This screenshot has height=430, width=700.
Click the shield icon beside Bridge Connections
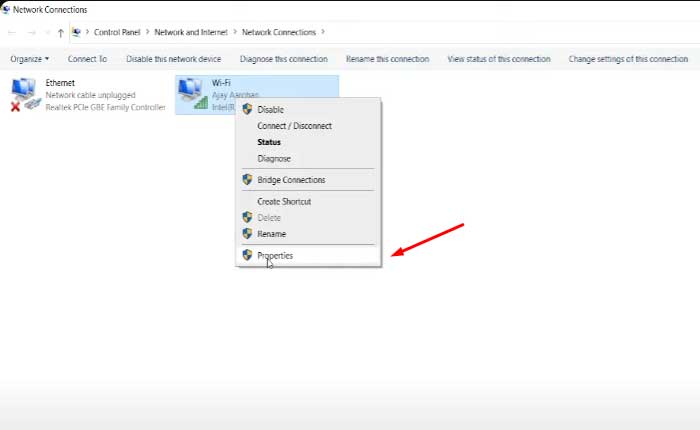pos(247,180)
